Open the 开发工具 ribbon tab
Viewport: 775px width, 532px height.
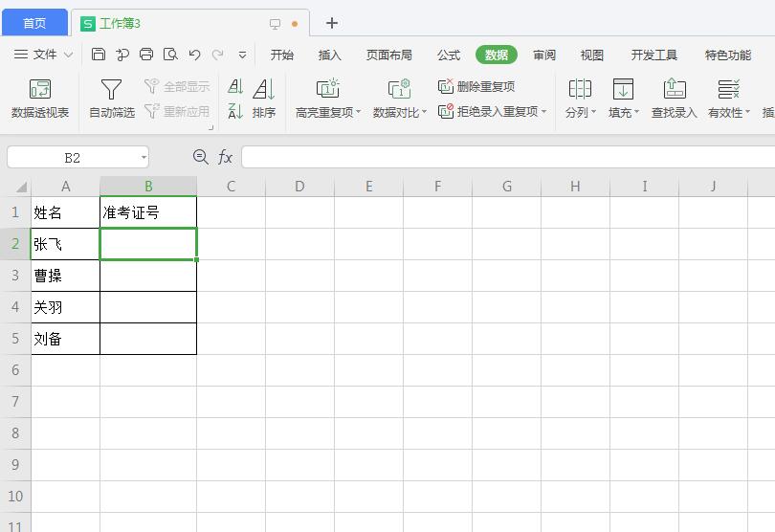pos(653,55)
